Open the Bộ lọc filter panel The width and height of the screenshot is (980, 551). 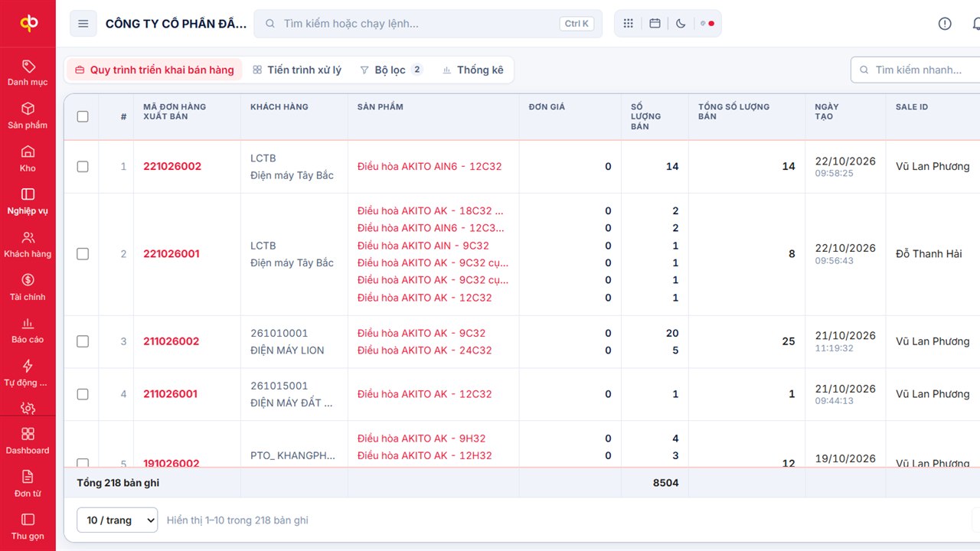[390, 70]
